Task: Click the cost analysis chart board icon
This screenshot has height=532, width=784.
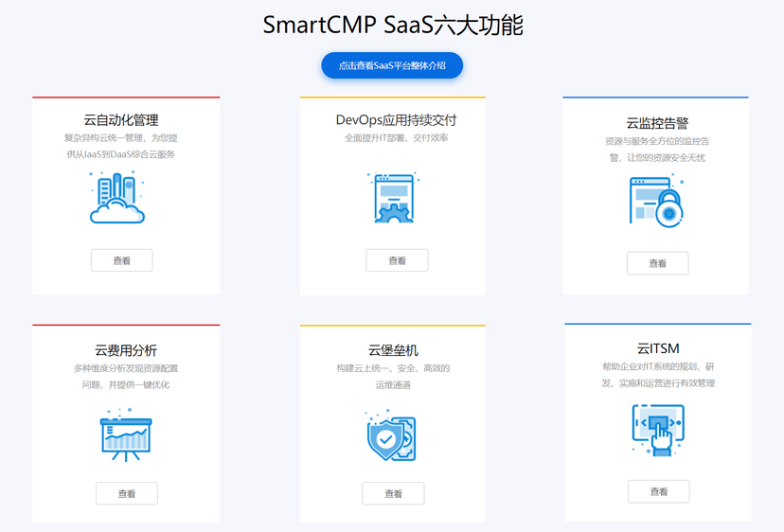Action: 126,434
